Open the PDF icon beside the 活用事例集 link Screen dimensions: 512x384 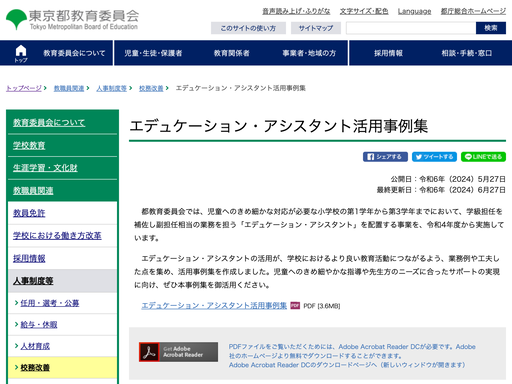coord(295,306)
